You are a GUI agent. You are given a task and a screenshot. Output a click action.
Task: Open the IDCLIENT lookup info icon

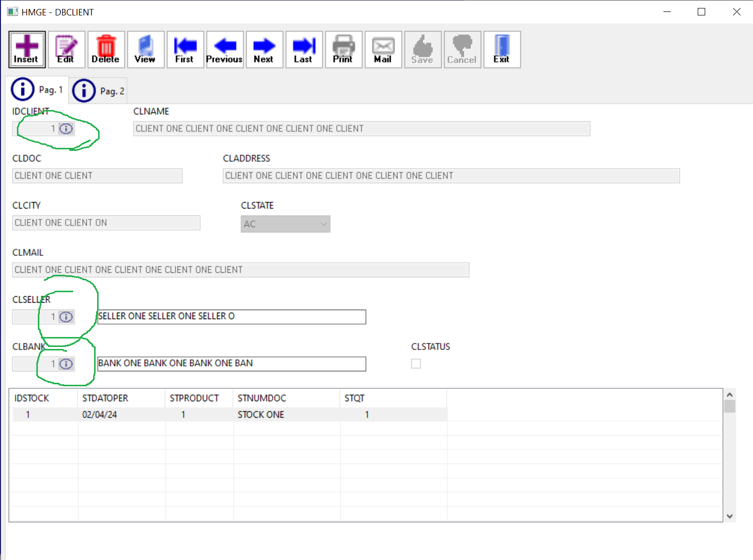[66, 129]
